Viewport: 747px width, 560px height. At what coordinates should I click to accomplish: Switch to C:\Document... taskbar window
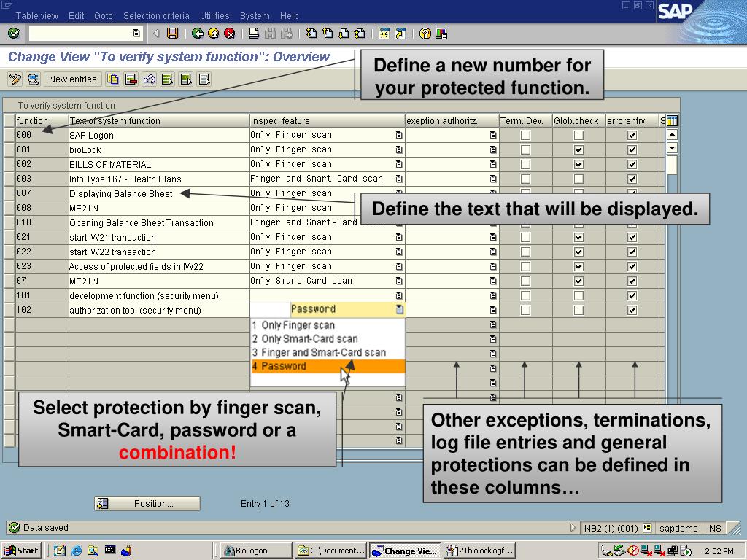[331, 551]
